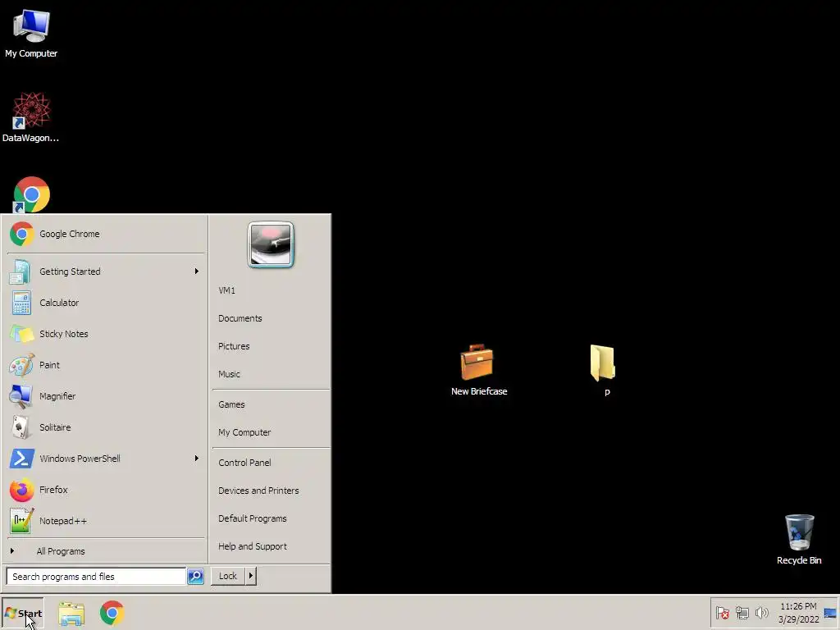This screenshot has width=840, height=630.
Task: Click the Show Desktop icon by the clock
Action: [830, 614]
